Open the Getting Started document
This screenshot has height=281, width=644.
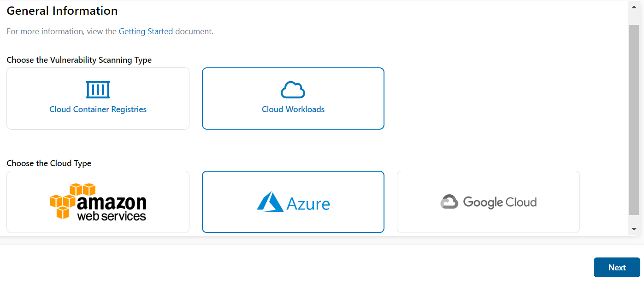[x=146, y=31]
